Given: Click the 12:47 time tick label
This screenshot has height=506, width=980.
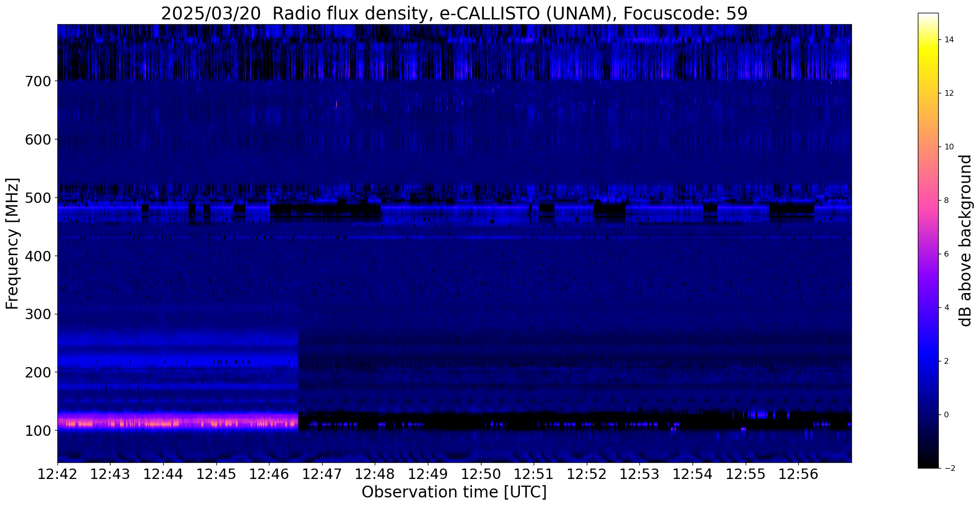Looking at the screenshot, I should point(322,474).
